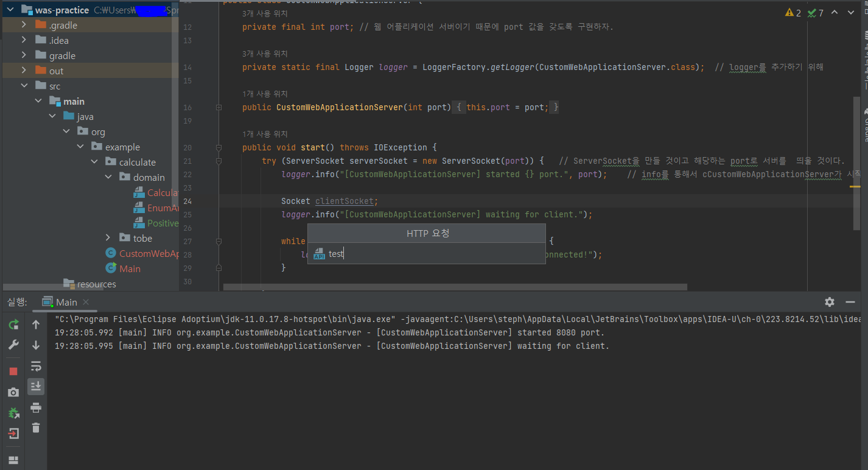This screenshot has height=470, width=868.
Task: Clear console with the trash icon
Action: (36, 428)
